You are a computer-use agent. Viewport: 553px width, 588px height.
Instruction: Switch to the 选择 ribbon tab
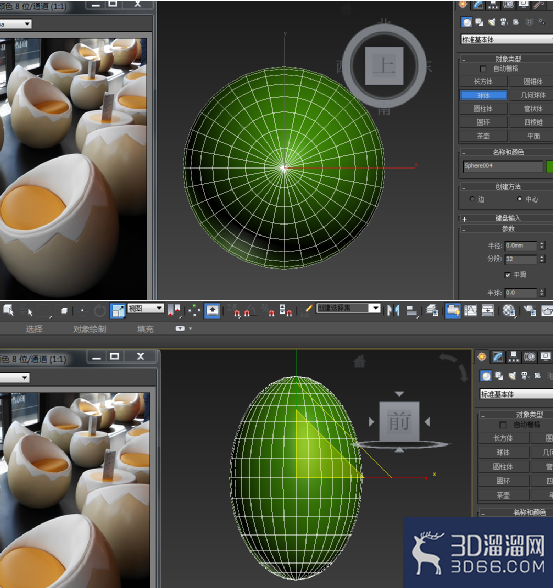pyautogui.click(x=34, y=329)
